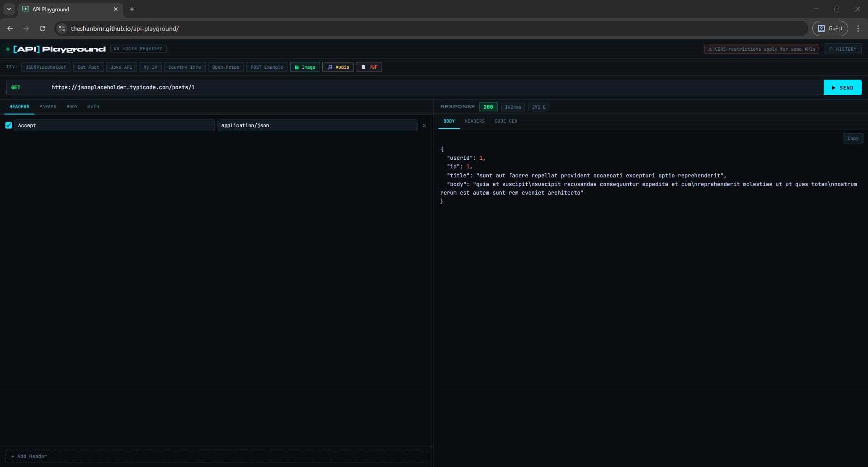Try the Audio example
The height and width of the screenshot is (467, 868).
pos(338,67)
